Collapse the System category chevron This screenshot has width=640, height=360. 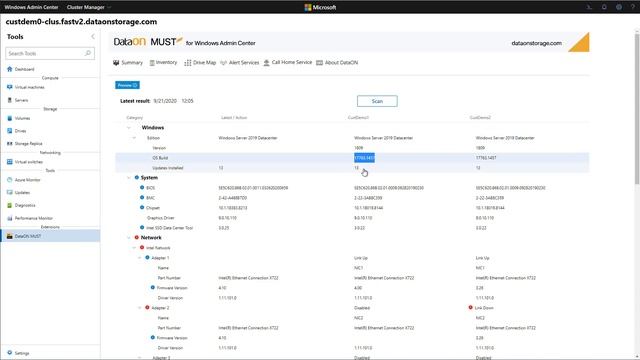point(129,178)
